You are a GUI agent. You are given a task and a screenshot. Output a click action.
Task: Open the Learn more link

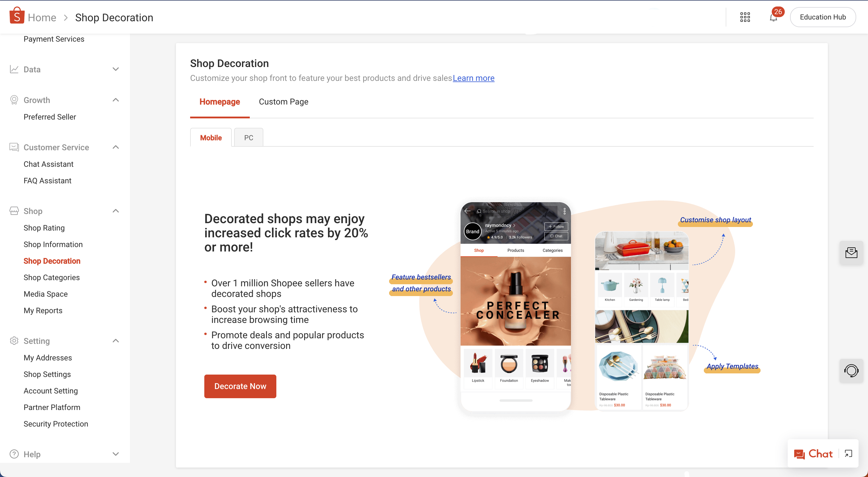(x=474, y=78)
